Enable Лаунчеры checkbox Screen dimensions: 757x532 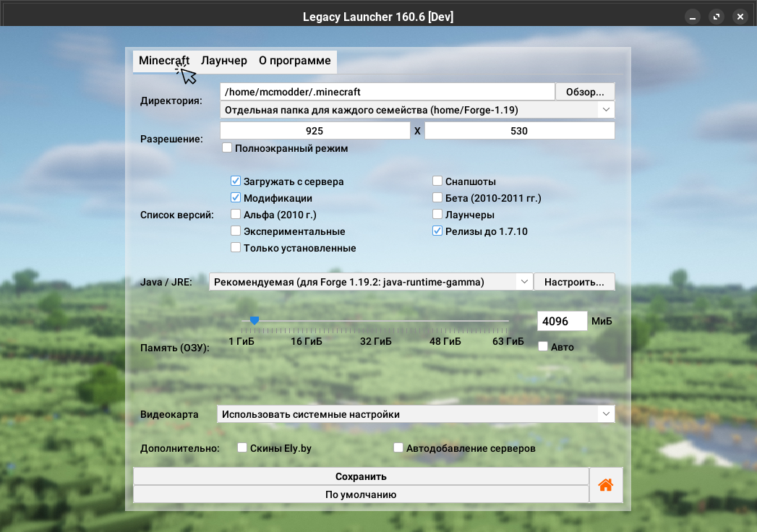point(437,215)
